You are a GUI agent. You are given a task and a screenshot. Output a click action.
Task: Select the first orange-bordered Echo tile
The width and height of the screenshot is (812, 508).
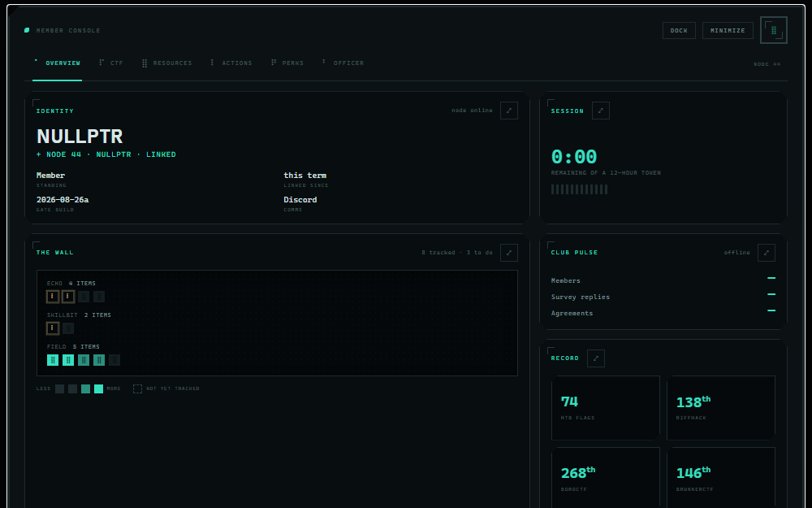click(x=52, y=297)
